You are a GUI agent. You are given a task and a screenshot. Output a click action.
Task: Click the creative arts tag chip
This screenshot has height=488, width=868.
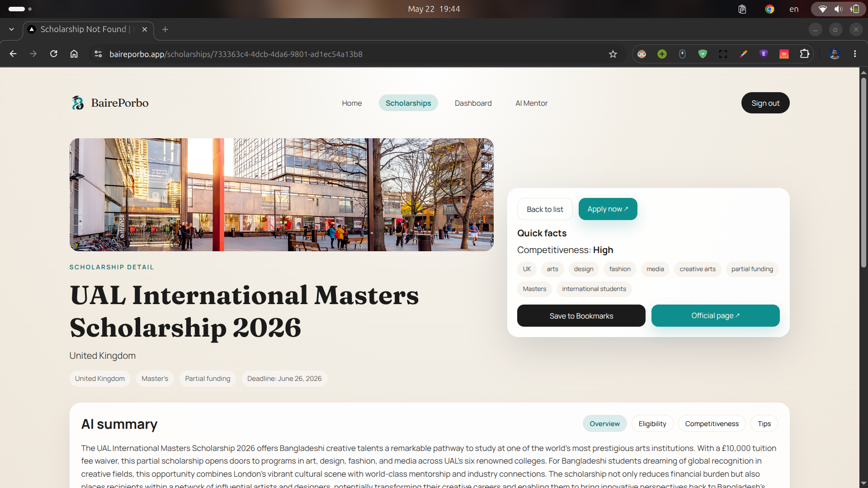(x=698, y=269)
